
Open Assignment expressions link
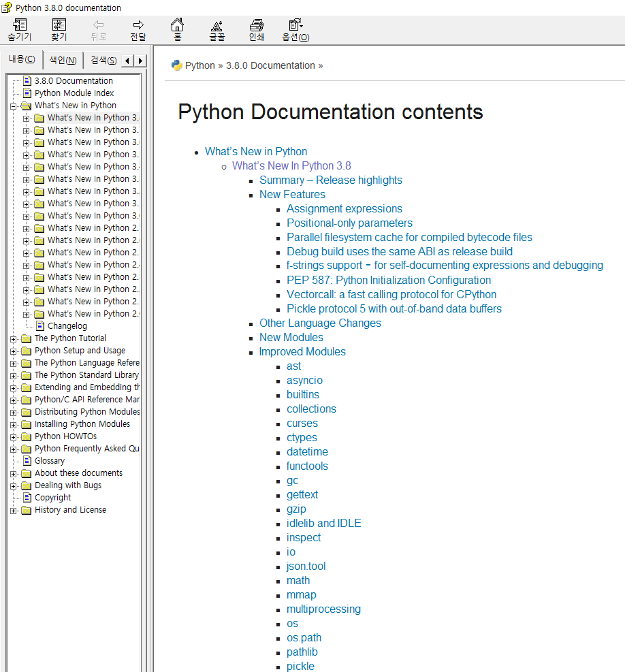pos(344,209)
